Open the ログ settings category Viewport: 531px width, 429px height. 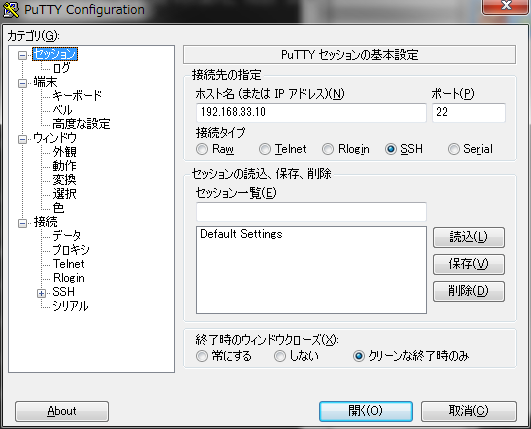click(61, 68)
